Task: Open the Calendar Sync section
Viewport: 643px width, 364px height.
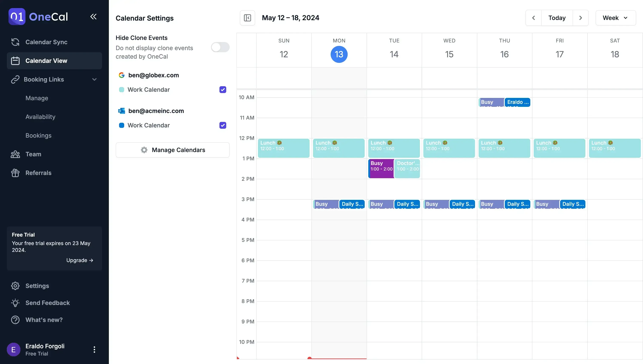Action: point(46,42)
